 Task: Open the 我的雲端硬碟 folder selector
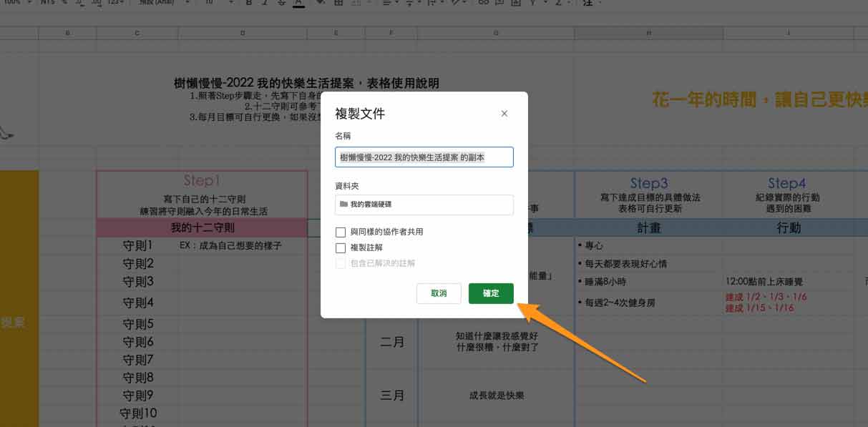point(424,205)
